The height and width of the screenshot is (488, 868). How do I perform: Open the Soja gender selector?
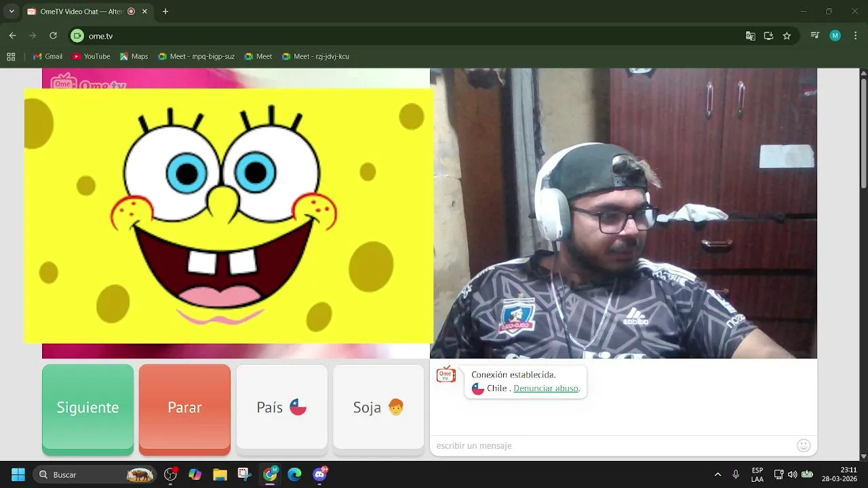(378, 407)
